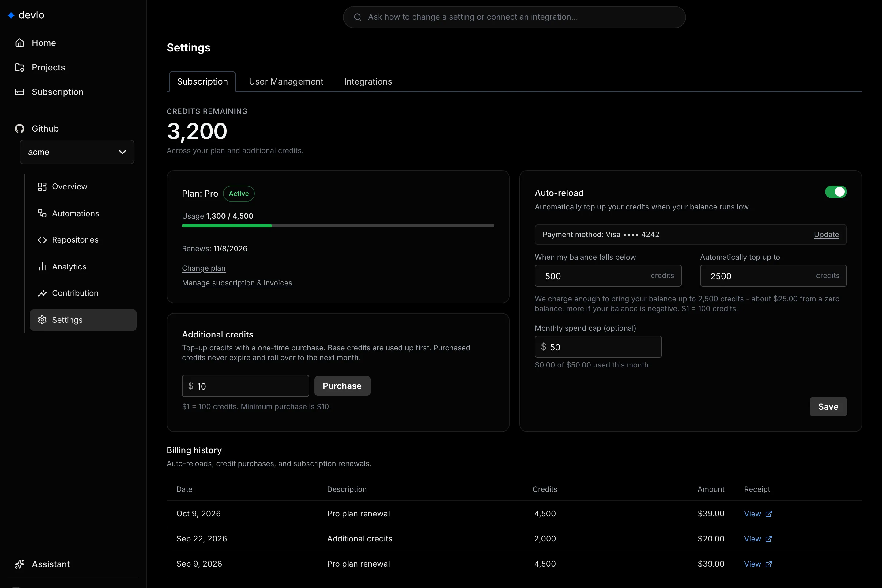
Task: Click the Active plan status badge
Action: point(239,194)
